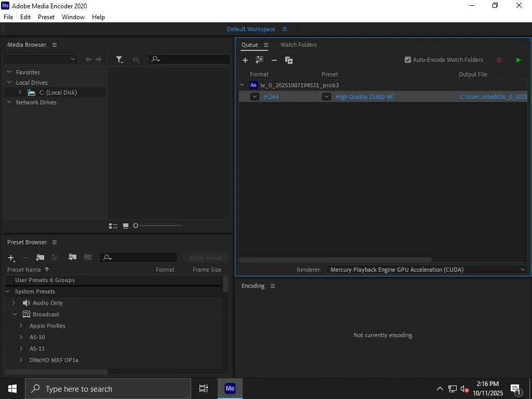Duplicate the selected Queue item

coord(289,60)
